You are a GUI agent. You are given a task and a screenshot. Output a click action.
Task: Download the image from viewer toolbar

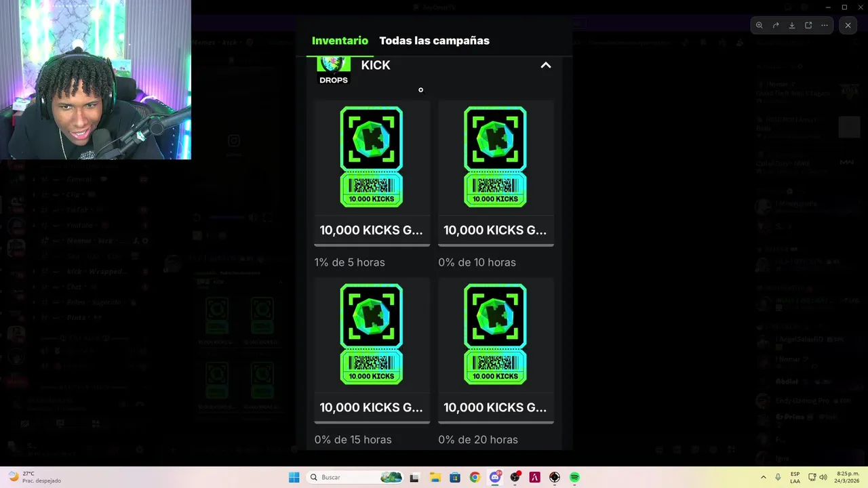tap(792, 25)
